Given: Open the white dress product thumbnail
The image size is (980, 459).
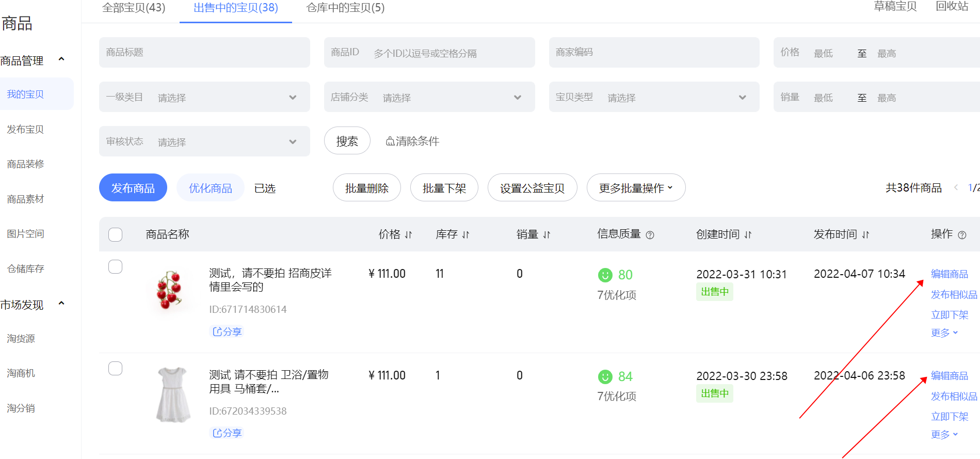Looking at the screenshot, I should click(x=173, y=395).
